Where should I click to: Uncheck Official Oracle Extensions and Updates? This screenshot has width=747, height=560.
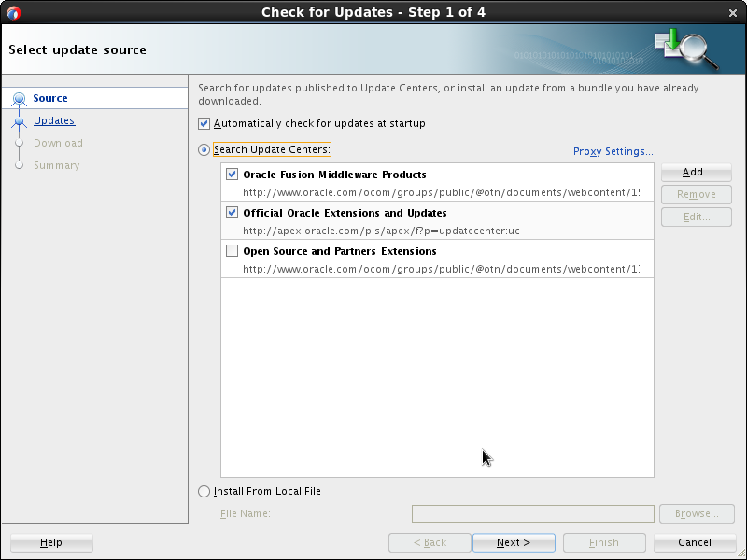tap(232, 213)
